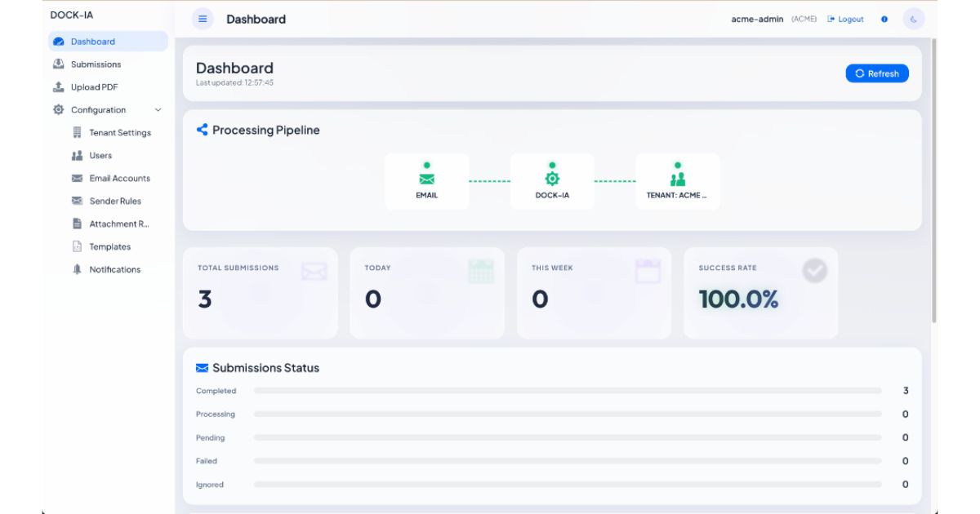The width and height of the screenshot is (980, 514).
Task: Click the Success Rate 100.0% value
Action: click(x=738, y=299)
